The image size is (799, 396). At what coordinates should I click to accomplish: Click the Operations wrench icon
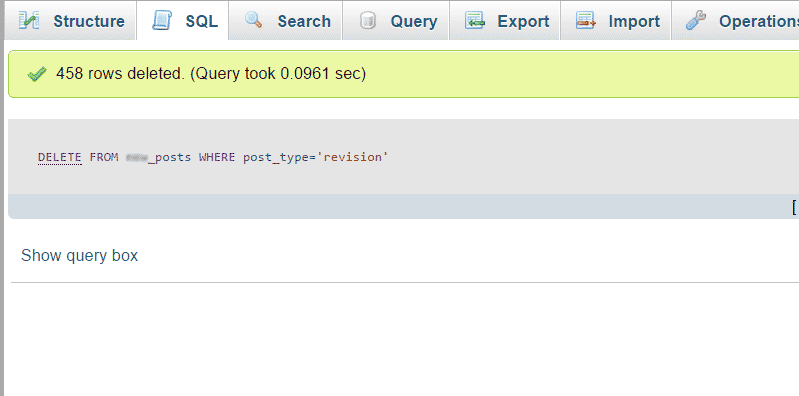[696, 20]
